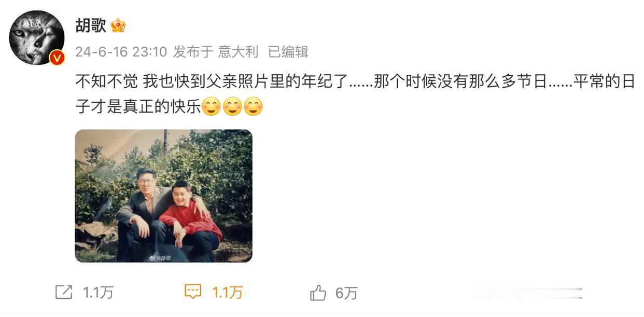The image size is (644, 317).
Task: Open comments with the orange speech bubble icon
Action: 193,292
